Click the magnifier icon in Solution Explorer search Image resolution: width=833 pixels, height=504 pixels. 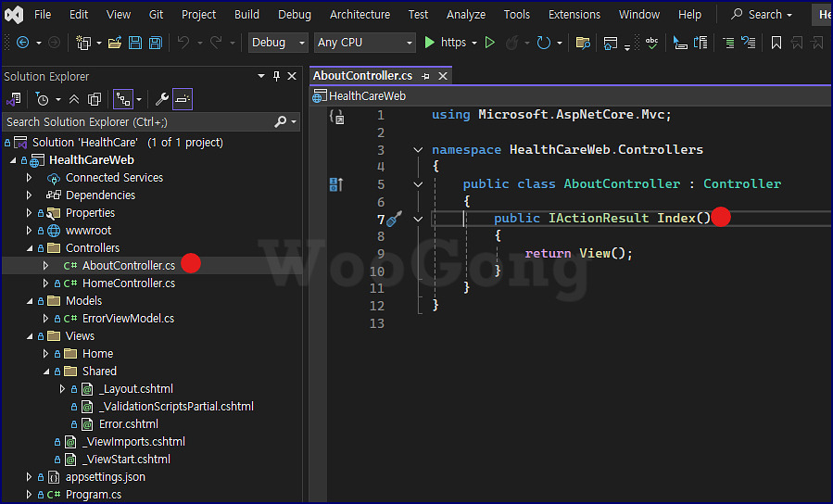click(280, 122)
